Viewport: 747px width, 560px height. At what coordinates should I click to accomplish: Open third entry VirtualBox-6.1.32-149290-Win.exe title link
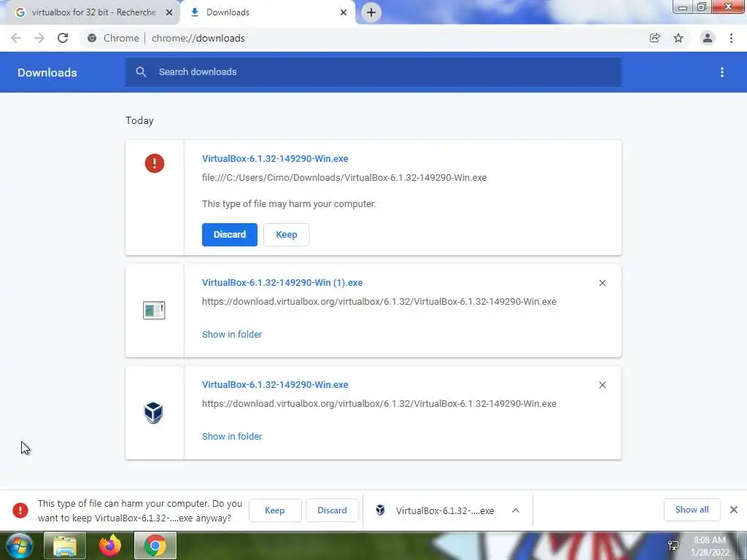click(x=275, y=385)
